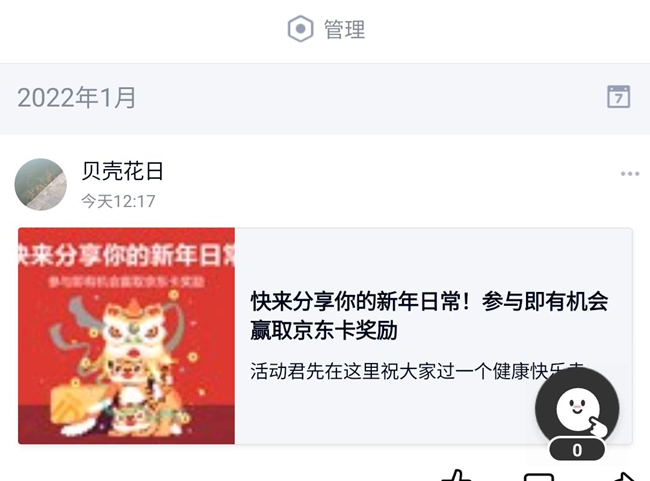This screenshot has height=481, width=650.
Task: Open the three-dot post options menu
Action: tap(630, 173)
